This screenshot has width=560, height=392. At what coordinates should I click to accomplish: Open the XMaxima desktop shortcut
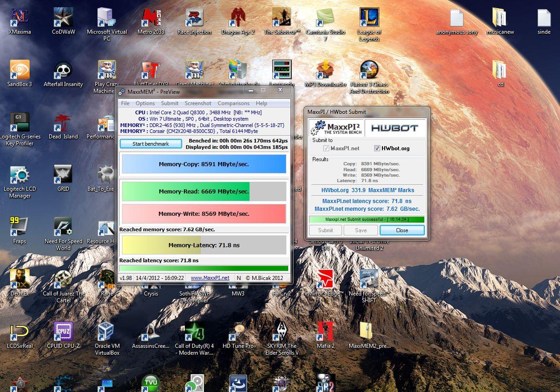(x=20, y=21)
